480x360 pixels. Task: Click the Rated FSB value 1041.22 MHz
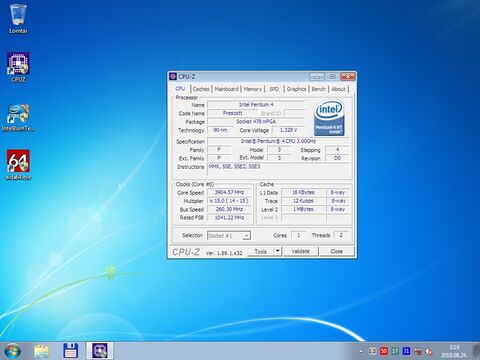tap(229, 217)
